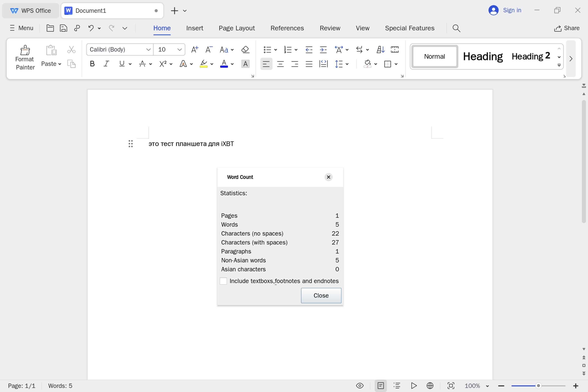Click the Clear Formatting eraser icon

click(x=245, y=49)
